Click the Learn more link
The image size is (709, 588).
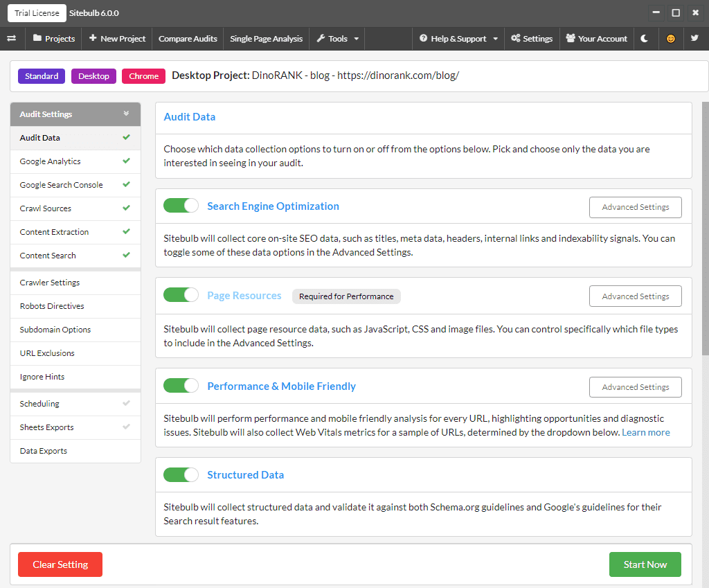point(646,432)
